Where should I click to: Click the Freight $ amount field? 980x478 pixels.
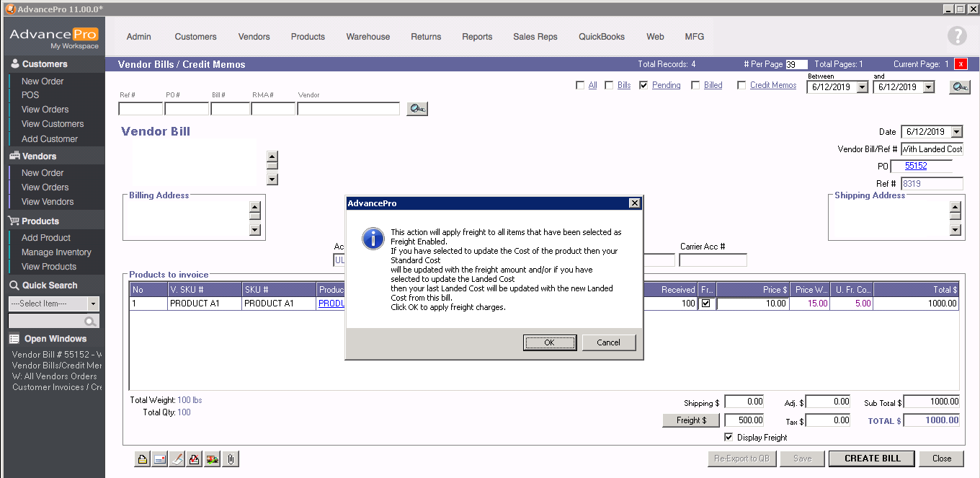click(744, 420)
